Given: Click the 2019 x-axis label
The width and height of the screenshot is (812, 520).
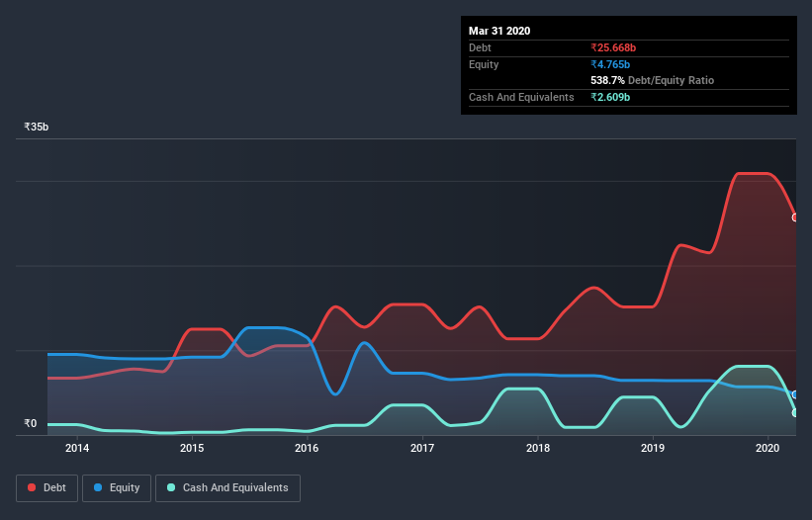Looking at the screenshot, I should [653, 448].
